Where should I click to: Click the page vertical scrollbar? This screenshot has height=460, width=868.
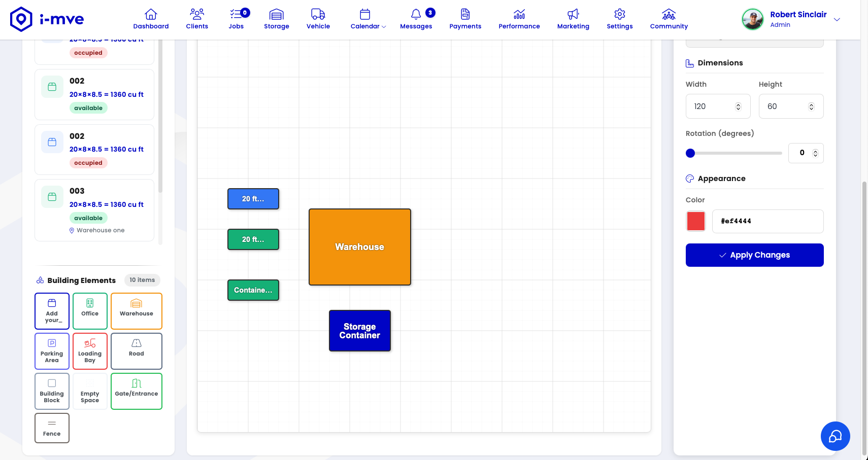click(x=864, y=320)
